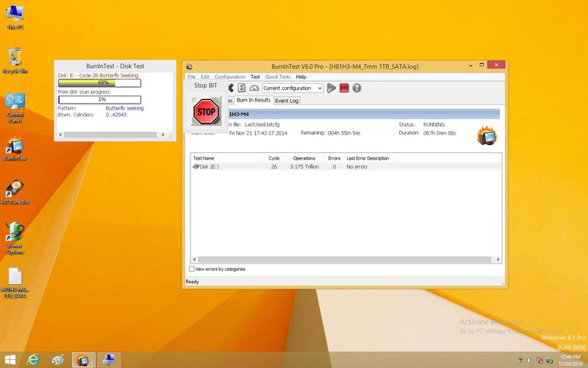This screenshot has height=368, width=588.
Task: Open the Edit menu
Action: pos(205,77)
